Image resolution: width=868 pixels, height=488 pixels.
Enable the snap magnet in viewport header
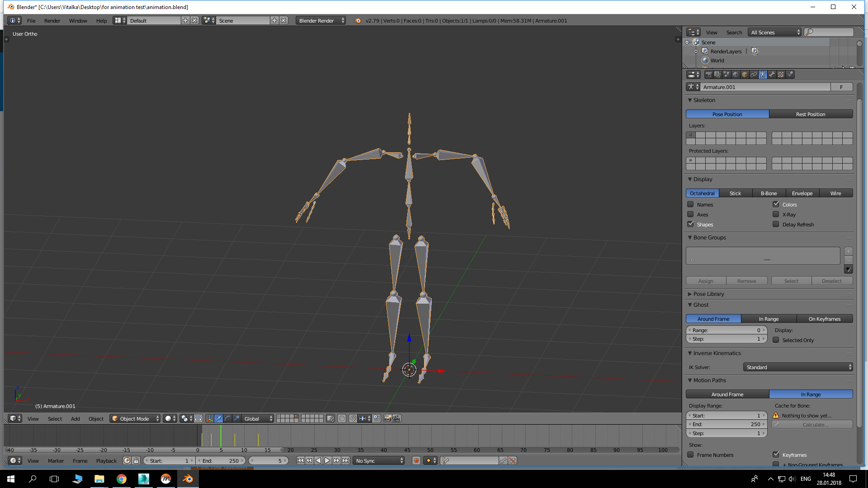click(353, 418)
